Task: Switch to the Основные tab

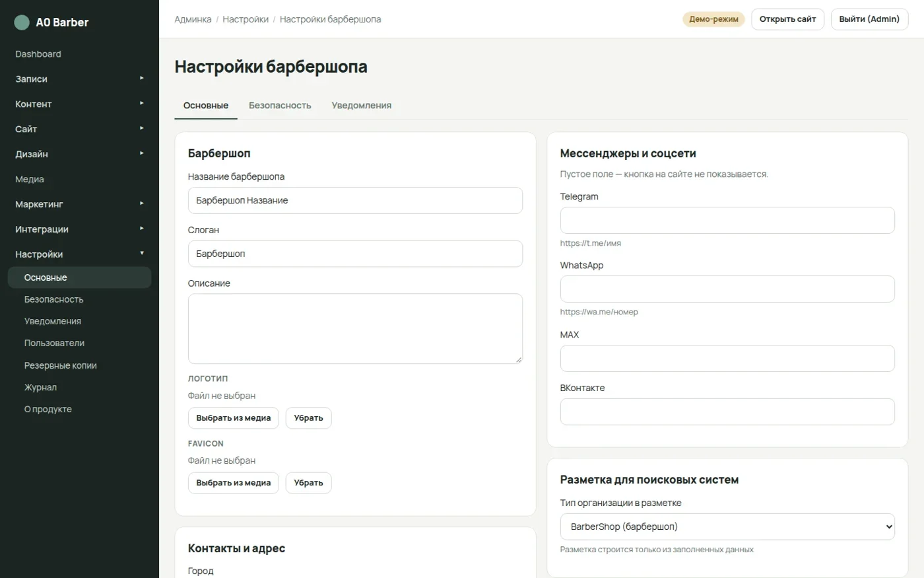Action: pyautogui.click(x=206, y=106)
